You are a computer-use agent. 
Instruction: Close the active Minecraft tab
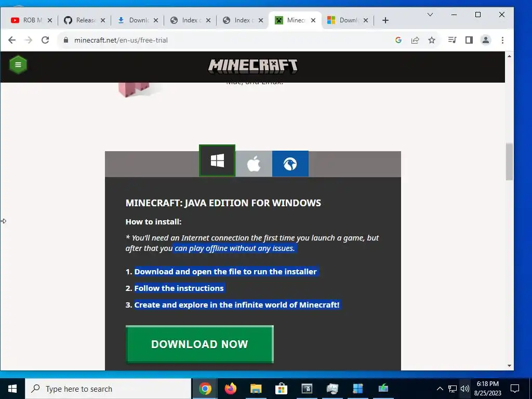[x=313, y=20]
